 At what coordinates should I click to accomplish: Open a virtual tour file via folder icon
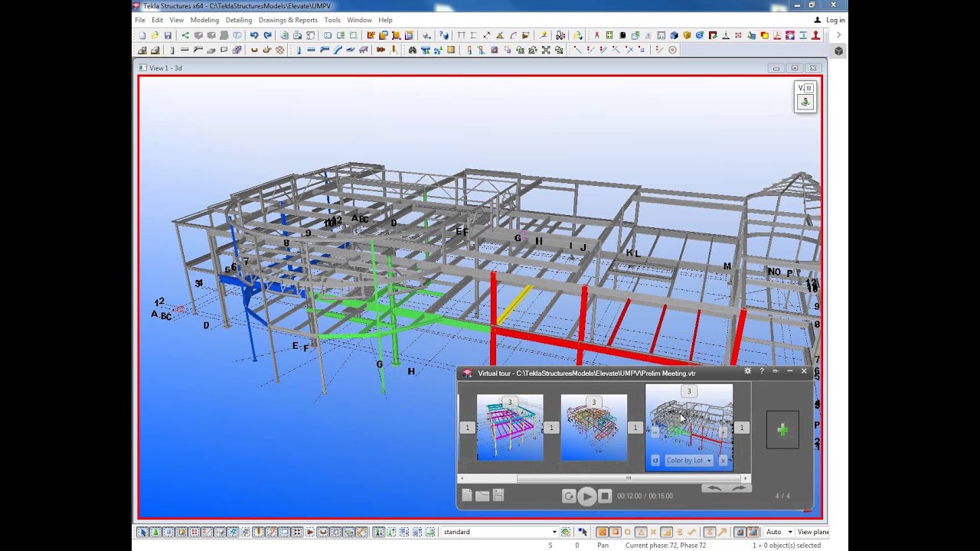(482, 496)
